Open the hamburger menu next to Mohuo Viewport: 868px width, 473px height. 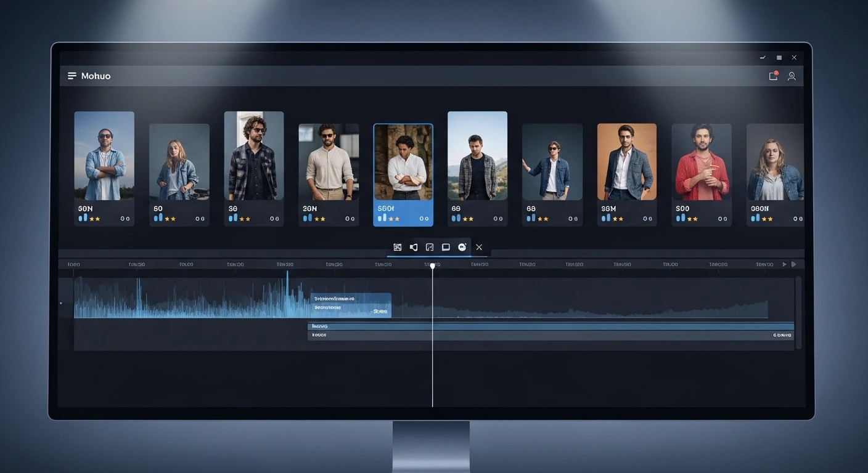pyautogui.click(x=72, y=75)
